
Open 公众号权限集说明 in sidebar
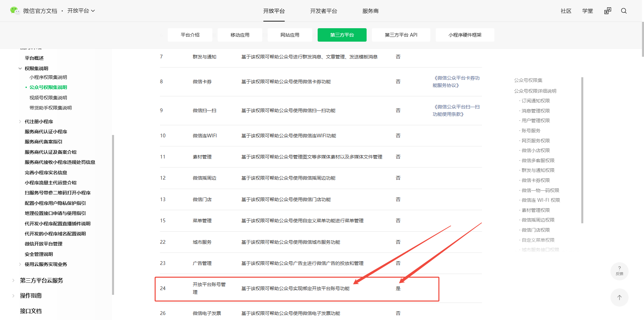48,87
